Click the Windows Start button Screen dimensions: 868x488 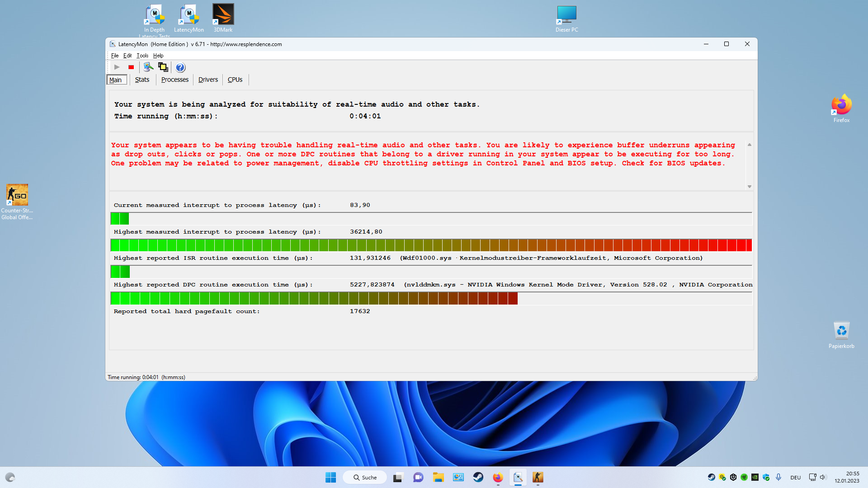tap(330, 477)
